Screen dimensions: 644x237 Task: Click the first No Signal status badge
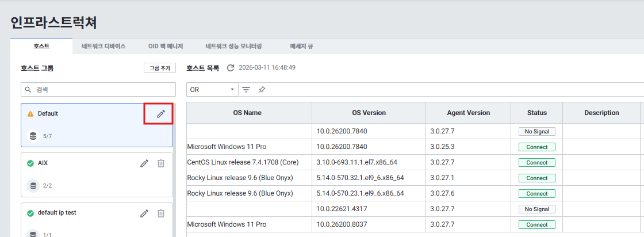tap(536, 131)
